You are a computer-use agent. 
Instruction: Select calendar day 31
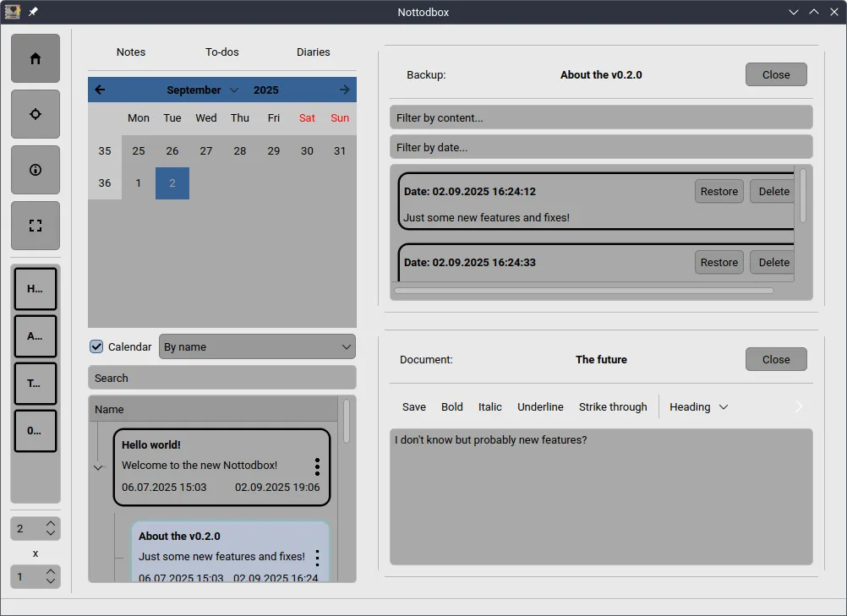click(x=340, y=150)
